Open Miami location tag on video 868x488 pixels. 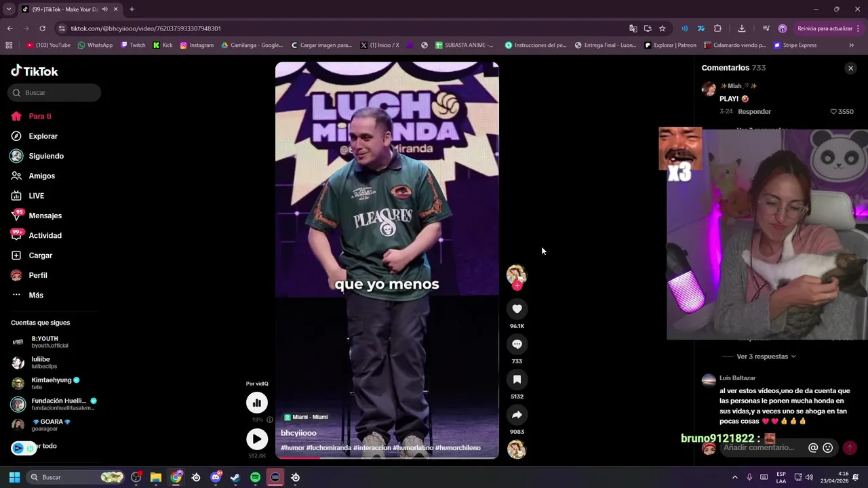306,418
